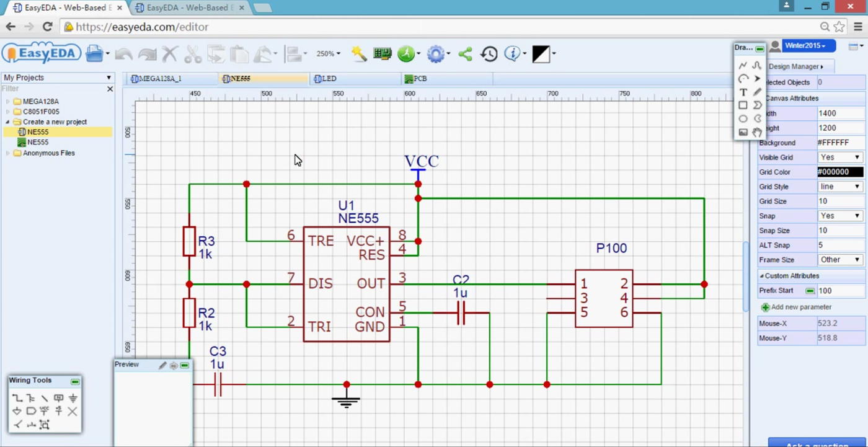The height and width of the screenshot is (447, 868).
Task: Open the Frame Size dropdown
Action: coord(840,260)
